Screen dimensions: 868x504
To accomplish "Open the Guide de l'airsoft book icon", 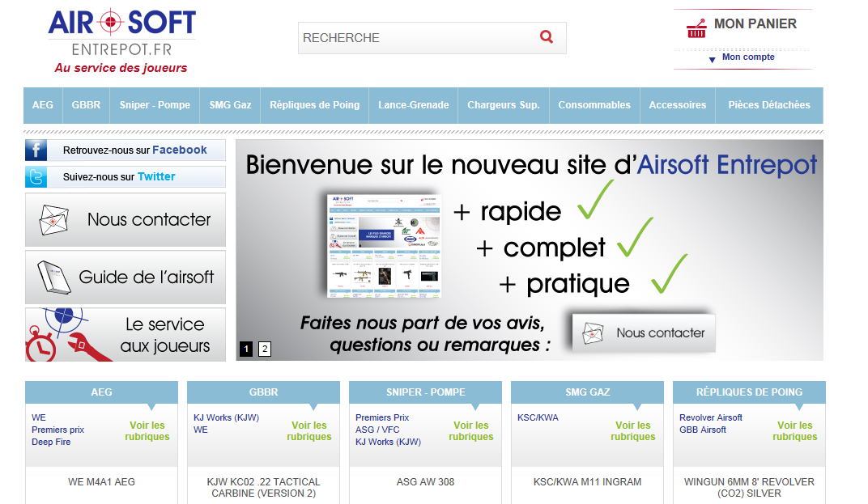I will (50, 277).
